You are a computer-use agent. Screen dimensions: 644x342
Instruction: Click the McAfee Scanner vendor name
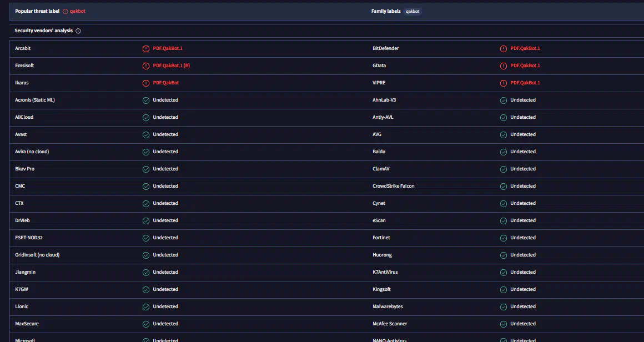tap(390, 324)
